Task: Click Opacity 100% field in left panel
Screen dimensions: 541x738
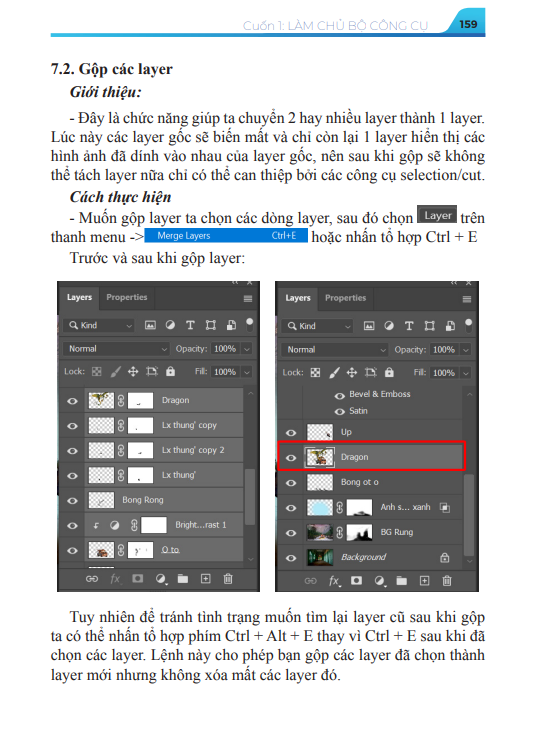Action: pos(225,349)
